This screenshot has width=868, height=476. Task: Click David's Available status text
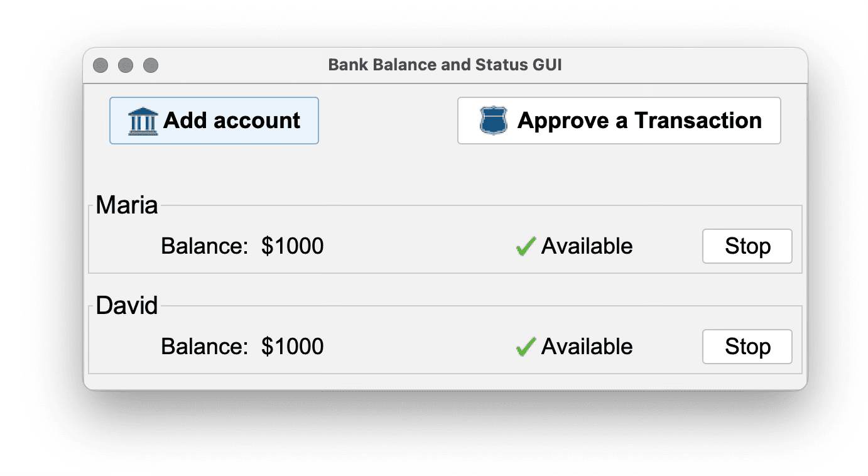pyautogui.click(x=587, y=347)
